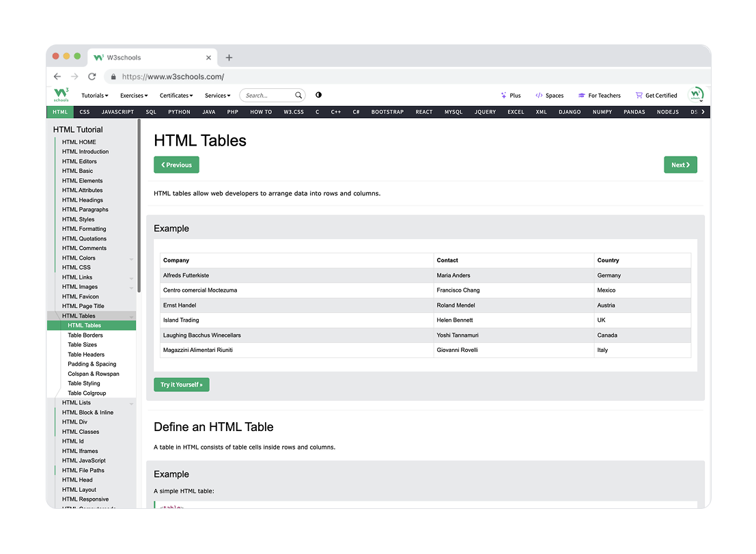
Task: Open the Plus sparkle icon link
Action: (504, 96)
